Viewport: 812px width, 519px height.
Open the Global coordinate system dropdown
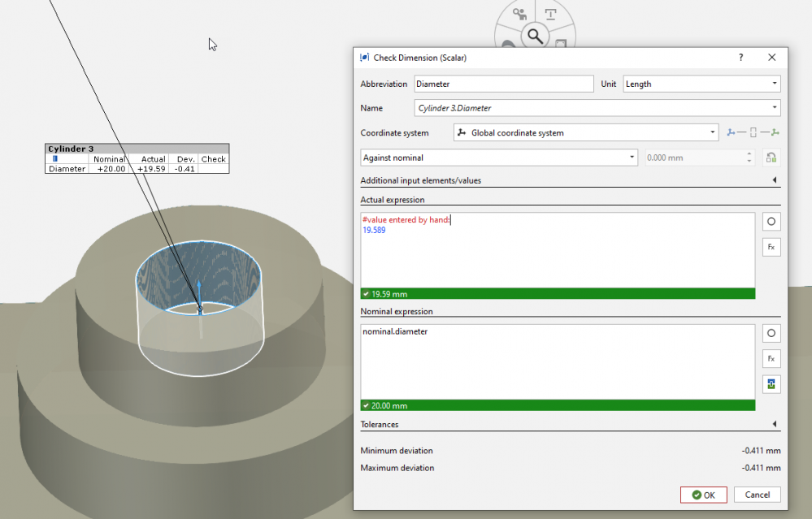tap(585, 132)
